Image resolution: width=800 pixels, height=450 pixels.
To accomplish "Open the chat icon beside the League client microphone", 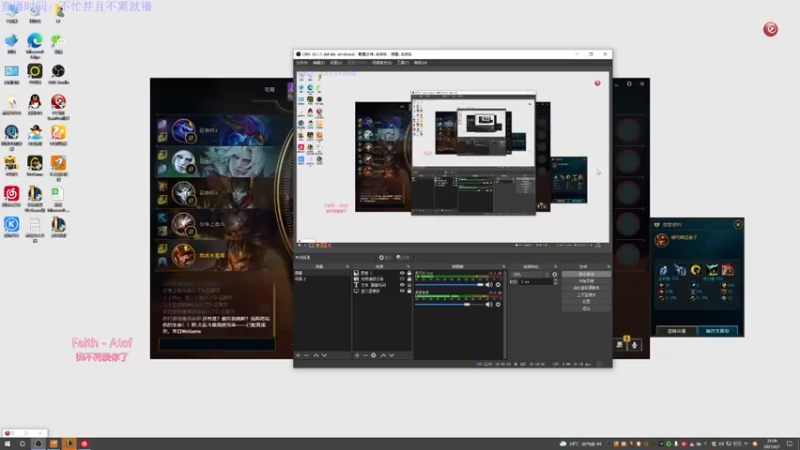I will (620, 345).
